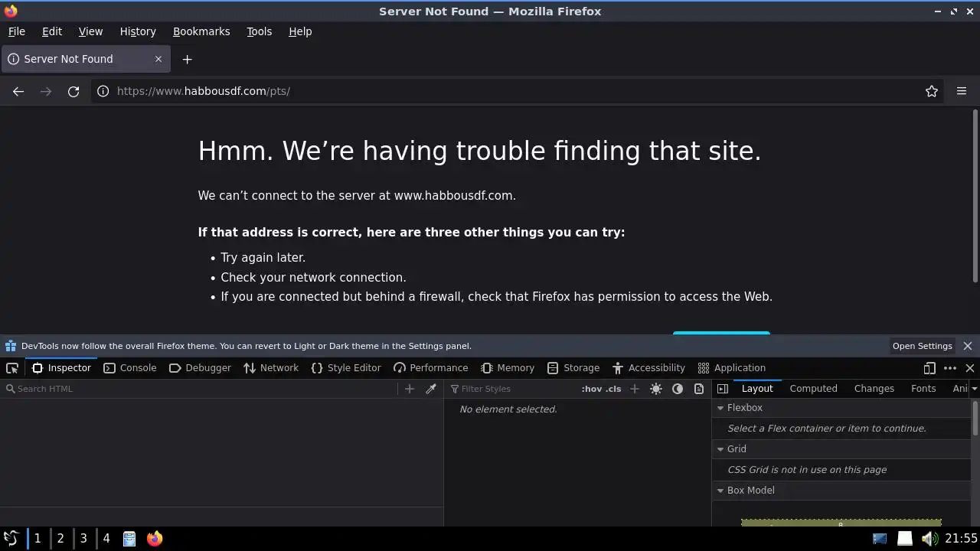This screenshot has width=980, height=551.
Task: Click the site information icon in URL bar
Action: pos(103,91)
